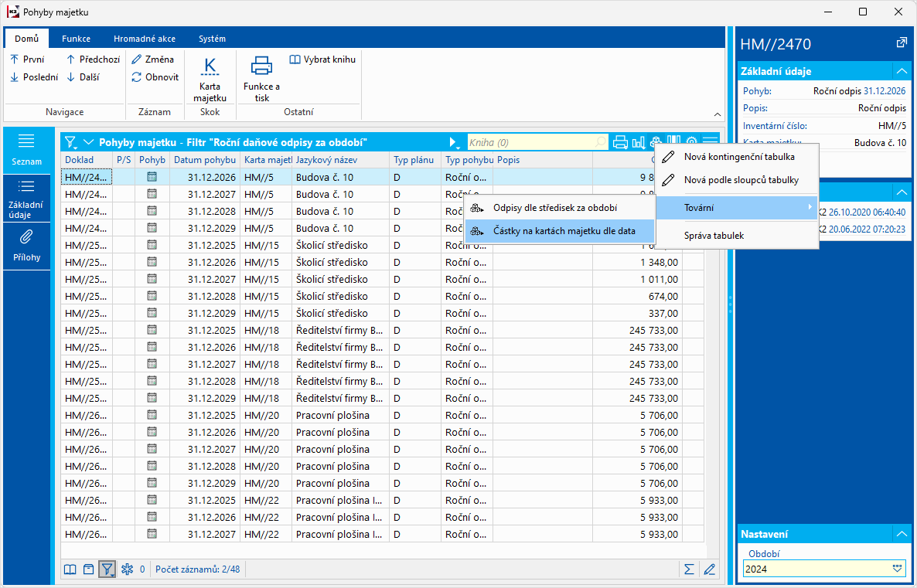Collapse the Nastavení panel
The height and width of the screenshot is (588, 917).
coord(901,534)
